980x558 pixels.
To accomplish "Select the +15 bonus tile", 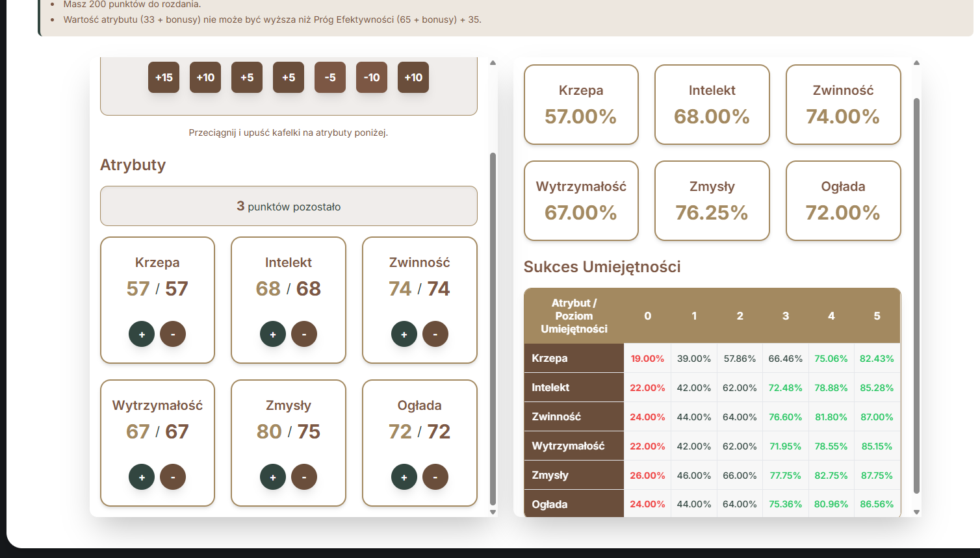I will click(x=164, y=77).
